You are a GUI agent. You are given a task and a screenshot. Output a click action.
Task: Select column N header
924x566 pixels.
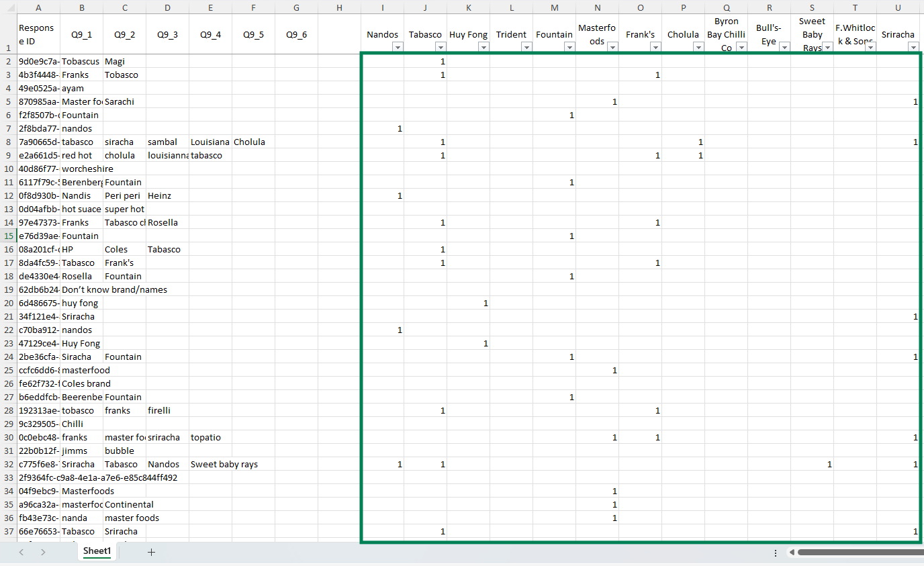point(597,7)
